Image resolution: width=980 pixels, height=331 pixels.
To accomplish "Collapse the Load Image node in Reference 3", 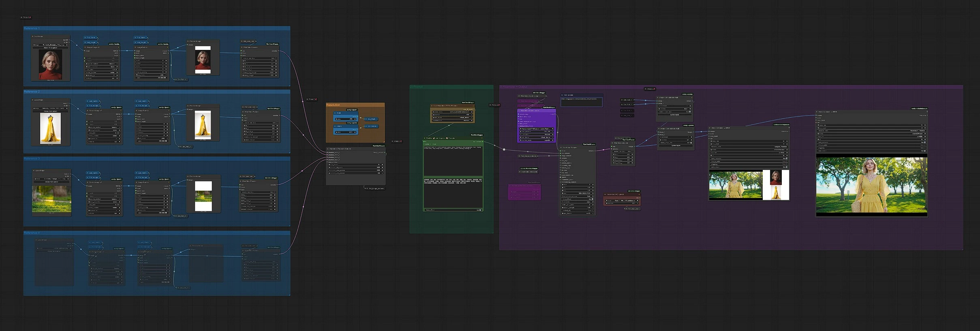I will point(34,171).
